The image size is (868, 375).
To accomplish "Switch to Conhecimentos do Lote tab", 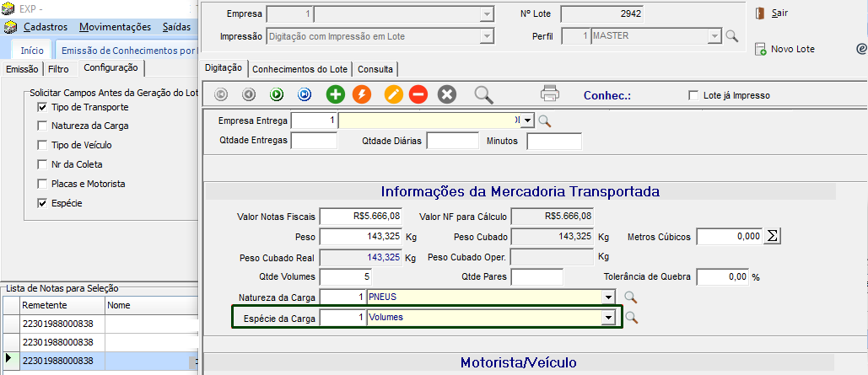I will click(x=300, y=69).
